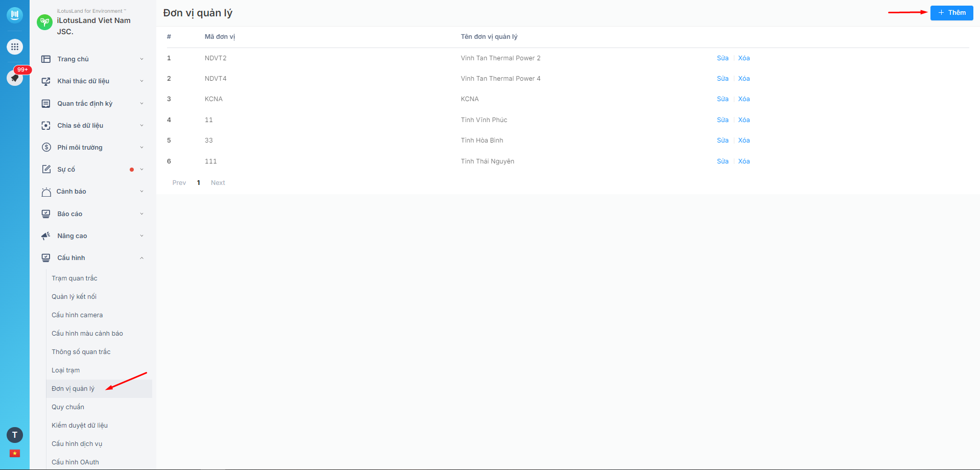Open Cấu hình dịch vụ item
This screenshot has height=470, width=980.
pos(77,444)
